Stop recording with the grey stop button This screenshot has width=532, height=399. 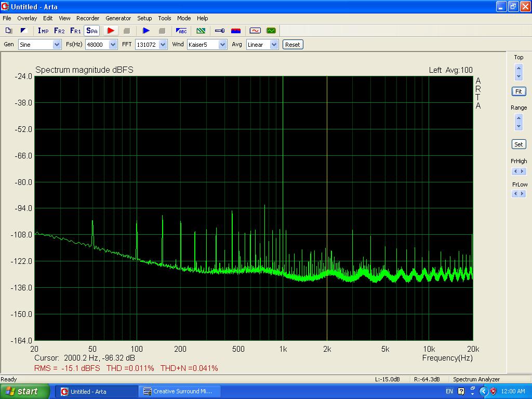pyautogui.click(x=127, y=31)
